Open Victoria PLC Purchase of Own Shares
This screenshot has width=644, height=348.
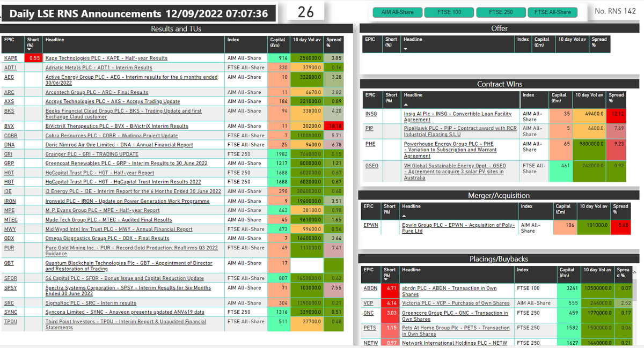456,303
